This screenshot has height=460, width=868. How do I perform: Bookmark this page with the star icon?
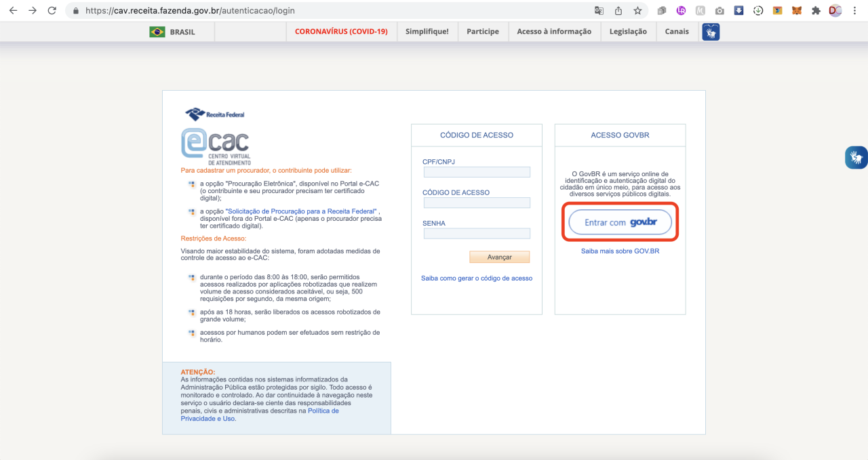click(637, 10)
